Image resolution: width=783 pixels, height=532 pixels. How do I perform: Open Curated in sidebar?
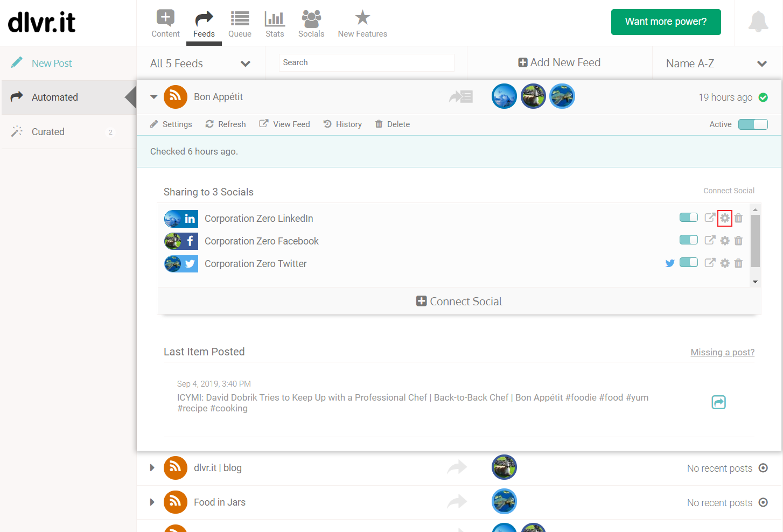[x=69, y=132]
